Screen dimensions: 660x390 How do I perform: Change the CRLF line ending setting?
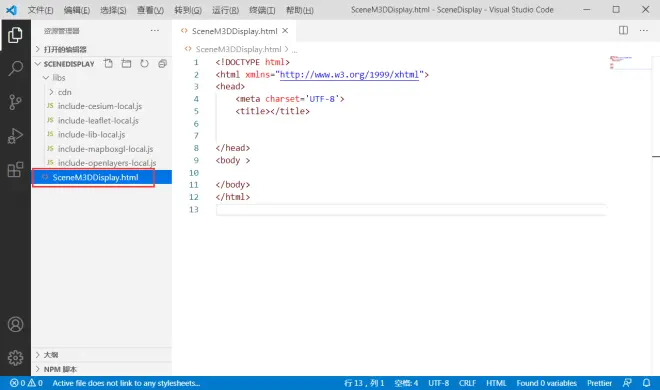[467, 383]
